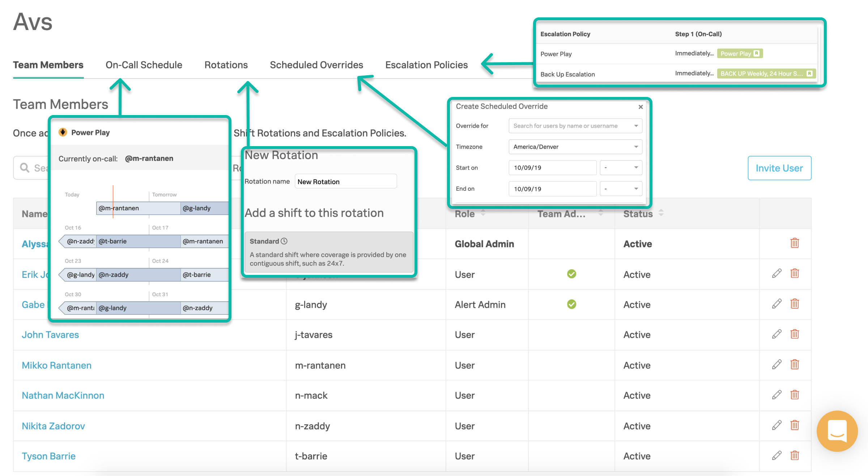Click the Invite User button
Image resolution: width=868 pixels, height=476 pixels.
point(779,168)
